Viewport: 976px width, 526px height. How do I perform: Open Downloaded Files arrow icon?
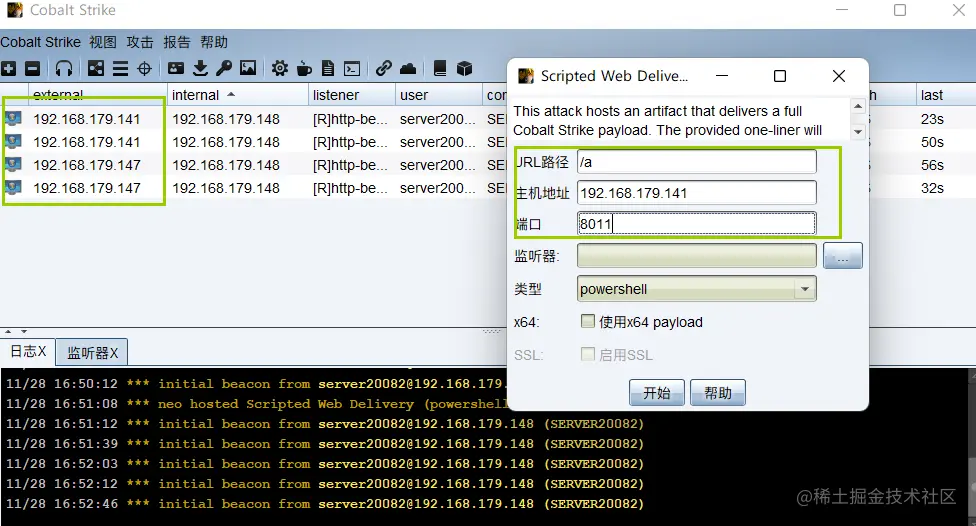click(200, 68)
